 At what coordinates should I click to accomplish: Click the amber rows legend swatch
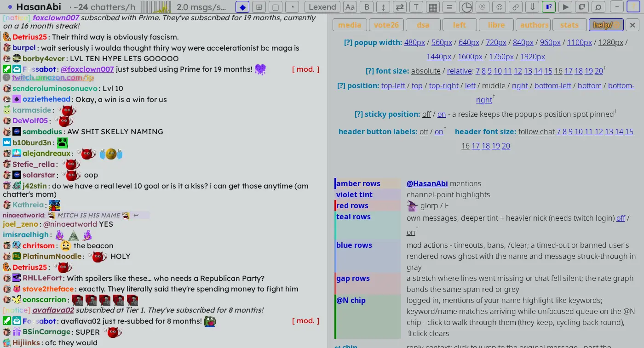click(368, 183)
